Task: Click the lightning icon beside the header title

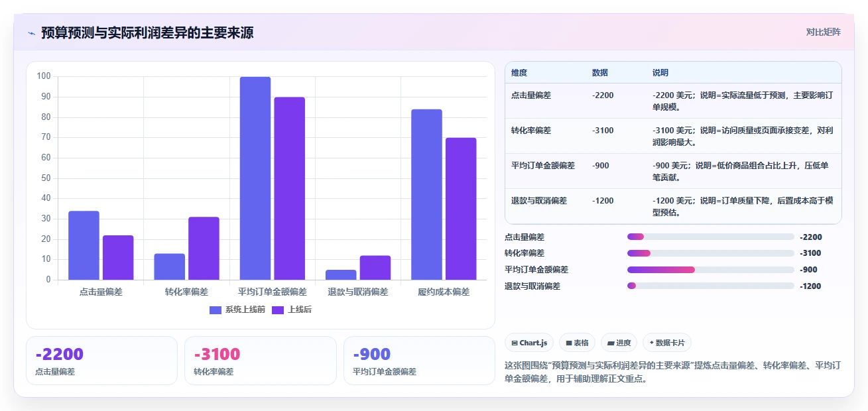Action: 31,33
